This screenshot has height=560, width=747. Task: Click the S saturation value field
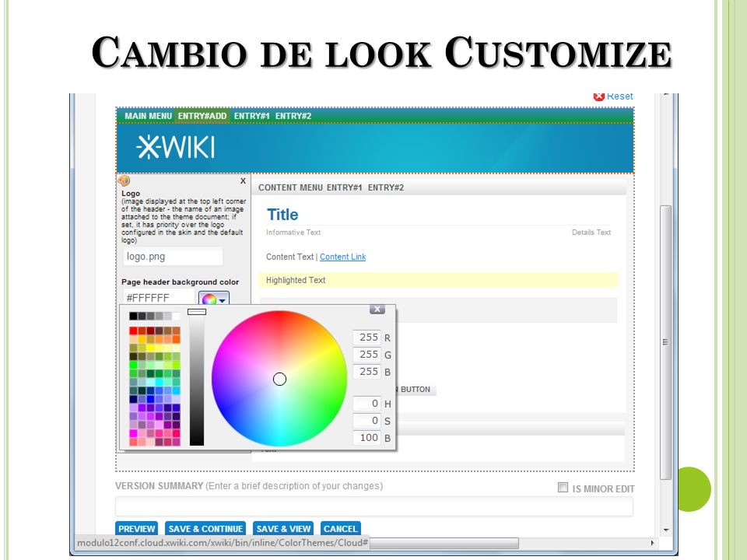tap(366, 421)
